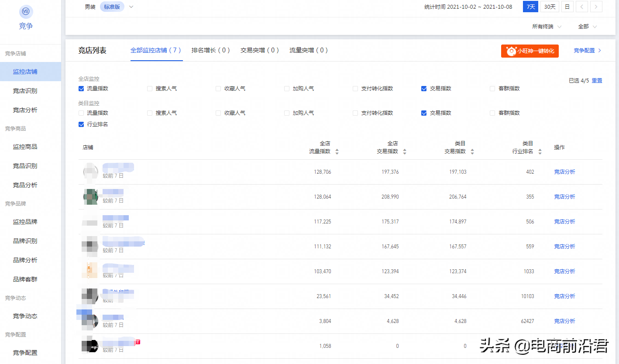Select the 日 time range button

(x=567, y=7)
